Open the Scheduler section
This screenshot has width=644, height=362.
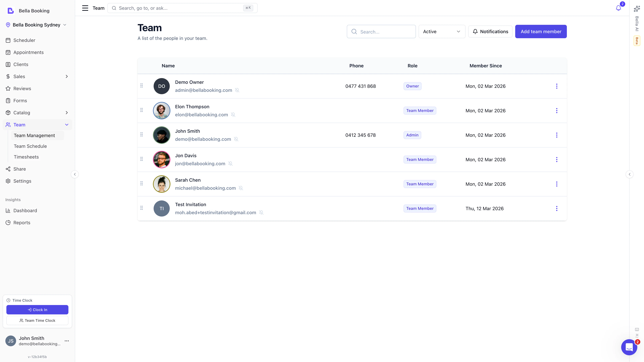coord(24,40)
